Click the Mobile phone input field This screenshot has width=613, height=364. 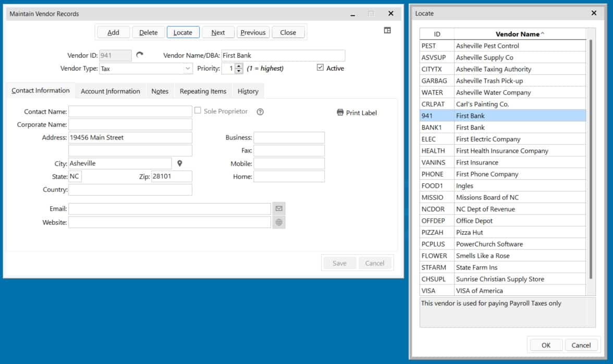pos(289,164)
